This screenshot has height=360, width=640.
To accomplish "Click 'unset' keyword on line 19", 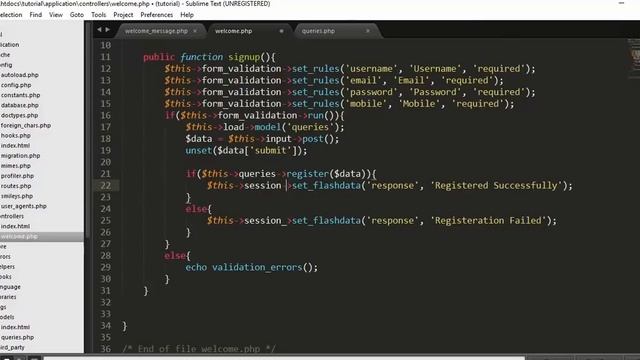I will pyautogui.click(x=199, y=151).
